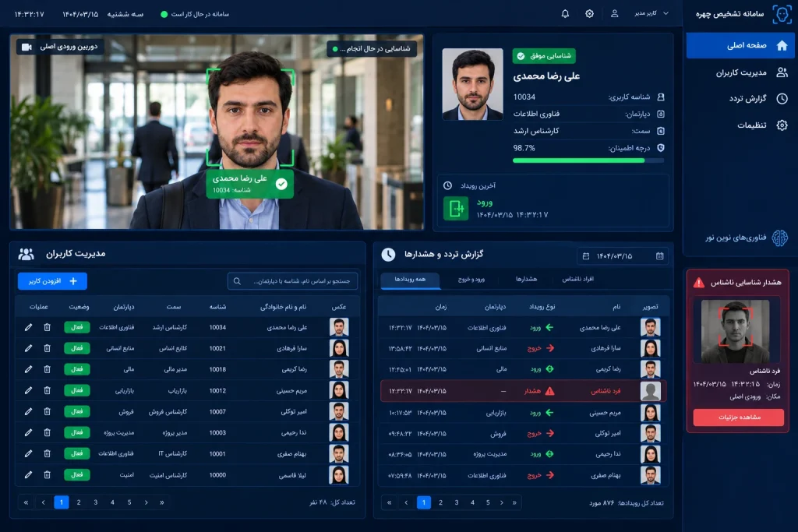Delete user 10021 with trash icon

click(47, 348)
